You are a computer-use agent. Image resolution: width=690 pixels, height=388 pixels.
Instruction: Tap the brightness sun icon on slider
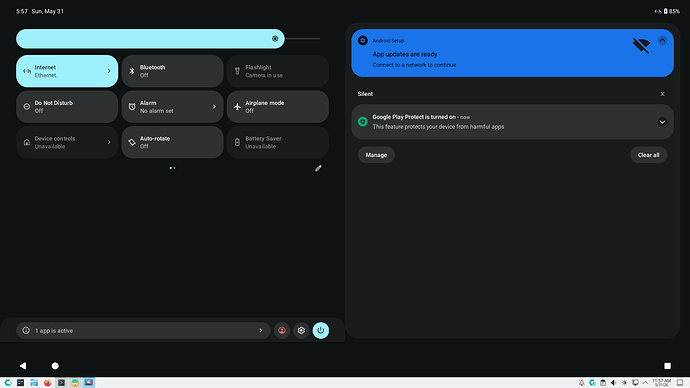[x=275, y=39]
